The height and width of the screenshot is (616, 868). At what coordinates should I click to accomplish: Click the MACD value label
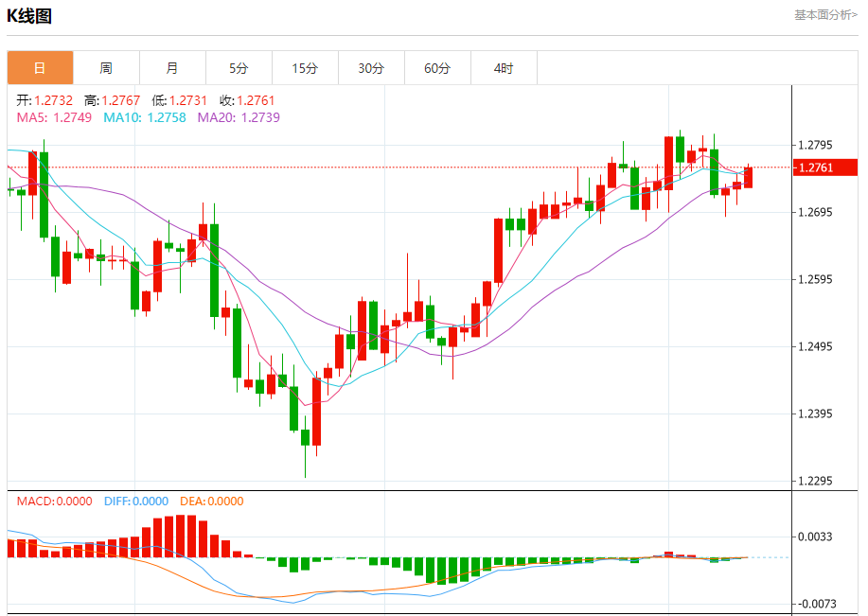[x=54, y=502]
